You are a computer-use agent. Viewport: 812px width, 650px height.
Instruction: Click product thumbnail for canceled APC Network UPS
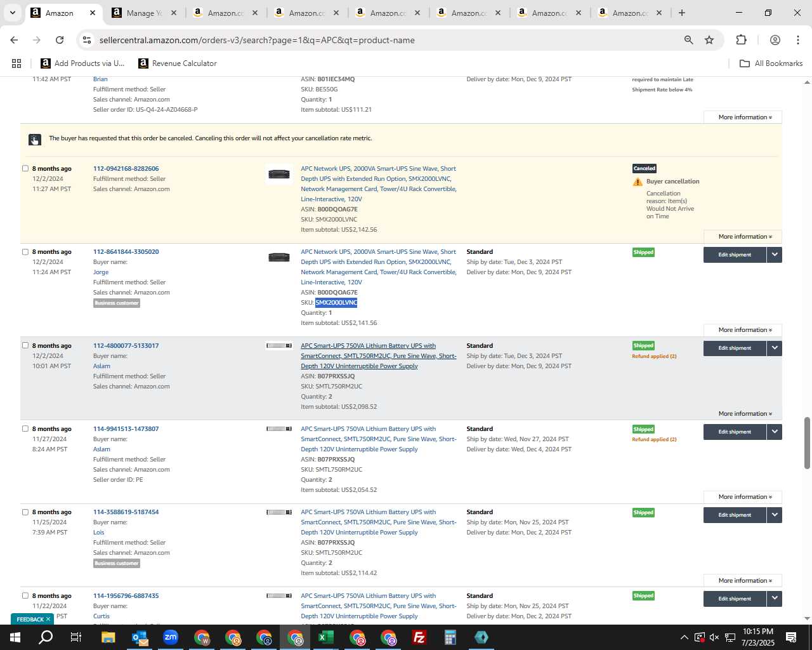click(278, 174)
